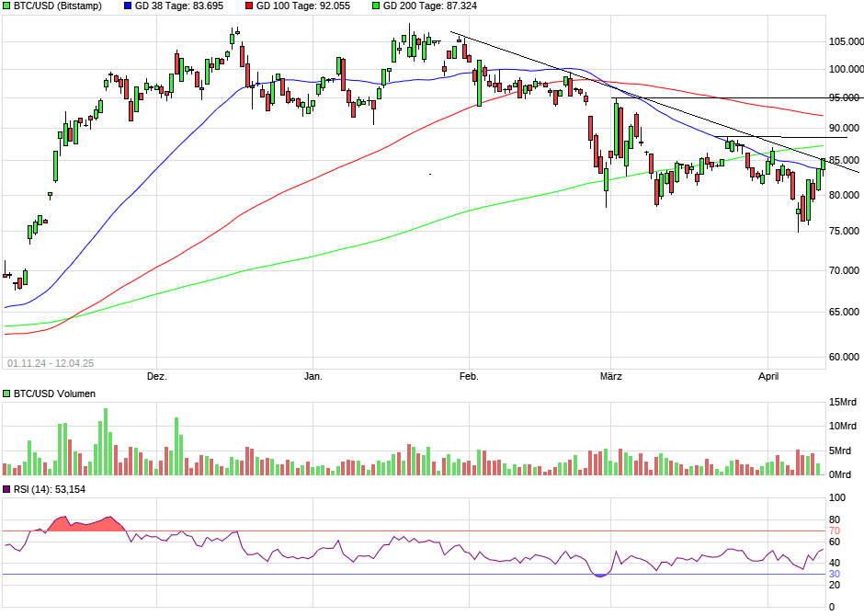864x616 pixels.
Task: Click the GD 100 Tage: 92.055 label
Action: coord(303,6)
